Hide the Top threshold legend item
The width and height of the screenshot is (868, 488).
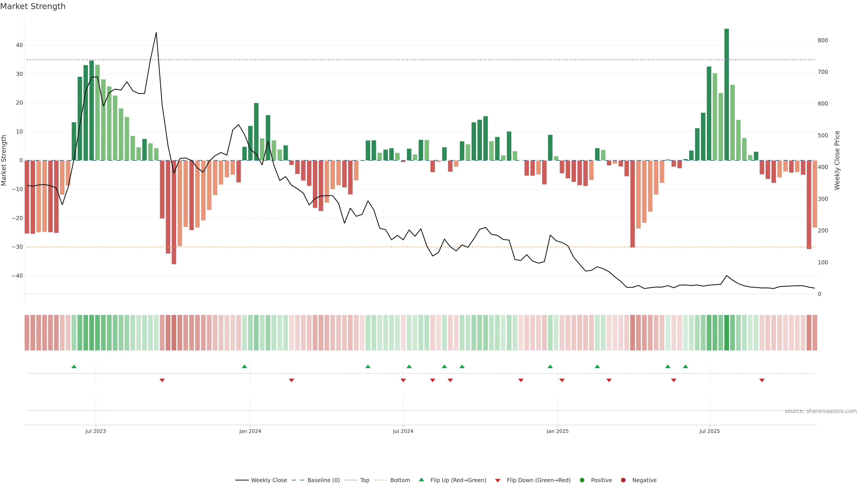(x=364, y=480)
